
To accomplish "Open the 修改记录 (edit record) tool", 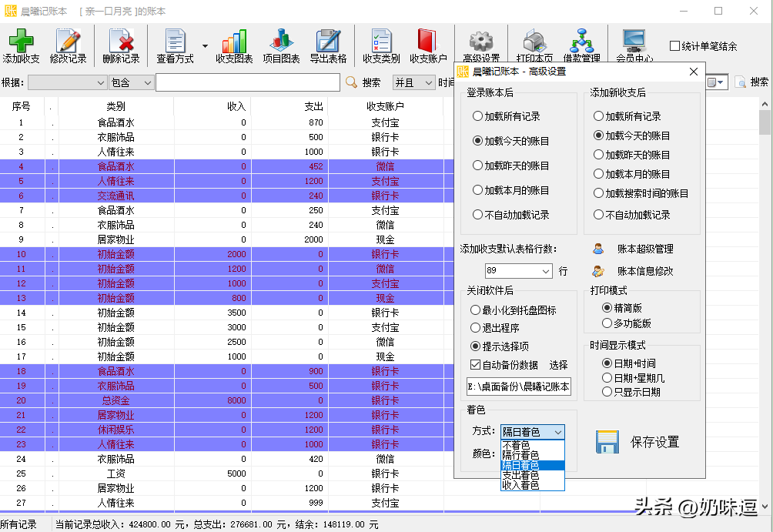I will pos(69,44).
